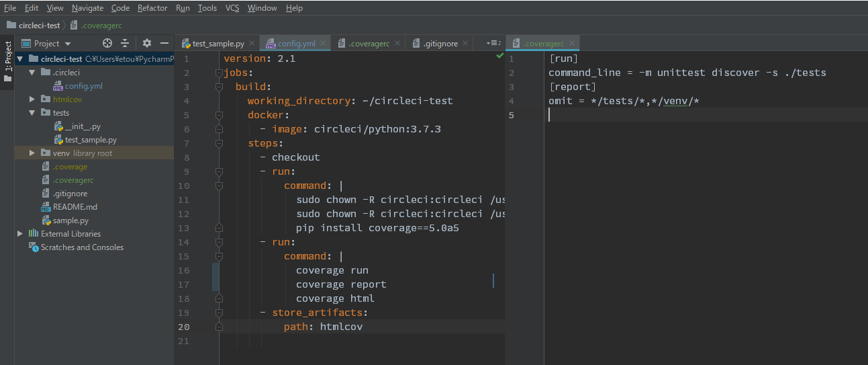Expand the venv library root folder
The image size is (868, 365).
[32, 153]
